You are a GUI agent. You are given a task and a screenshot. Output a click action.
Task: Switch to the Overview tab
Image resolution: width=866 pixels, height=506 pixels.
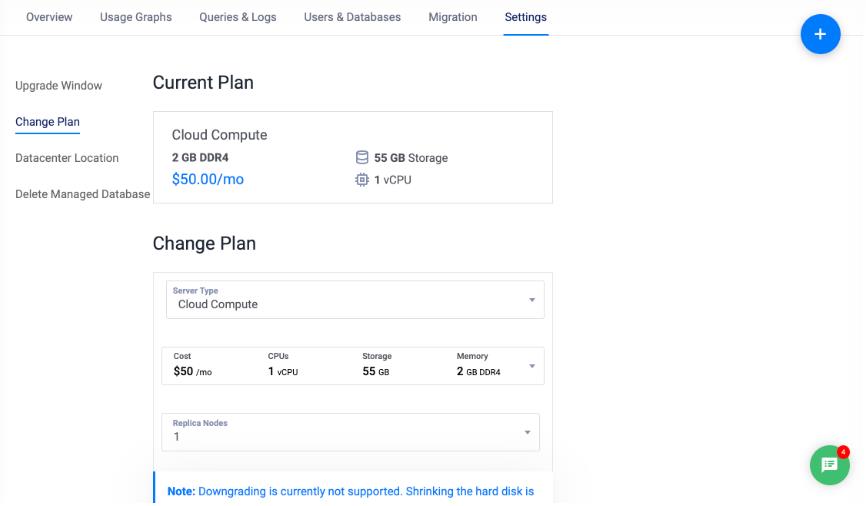click(x=49, y=17)
